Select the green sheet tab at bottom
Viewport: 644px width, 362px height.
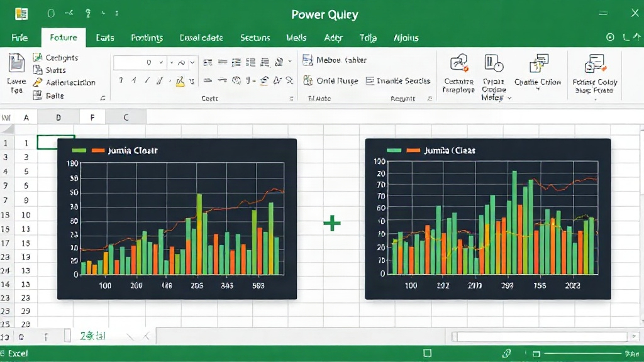[x=93, y=336]
